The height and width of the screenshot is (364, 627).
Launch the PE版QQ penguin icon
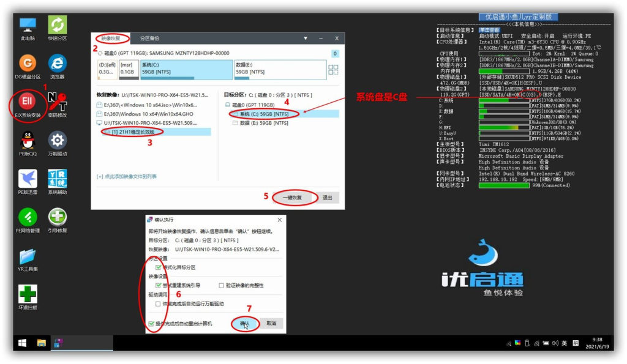pyautogui.click(x=28, y=143)
